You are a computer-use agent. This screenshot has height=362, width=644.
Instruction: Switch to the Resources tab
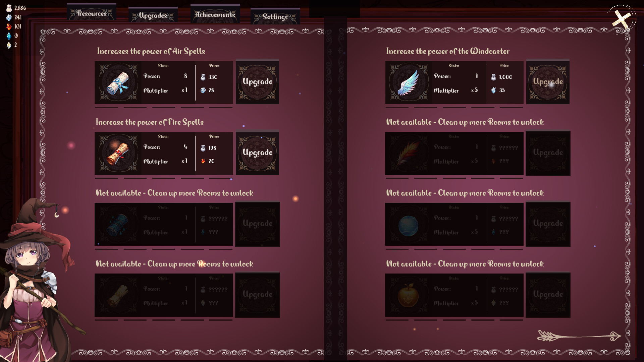click(x=92, y=14)
